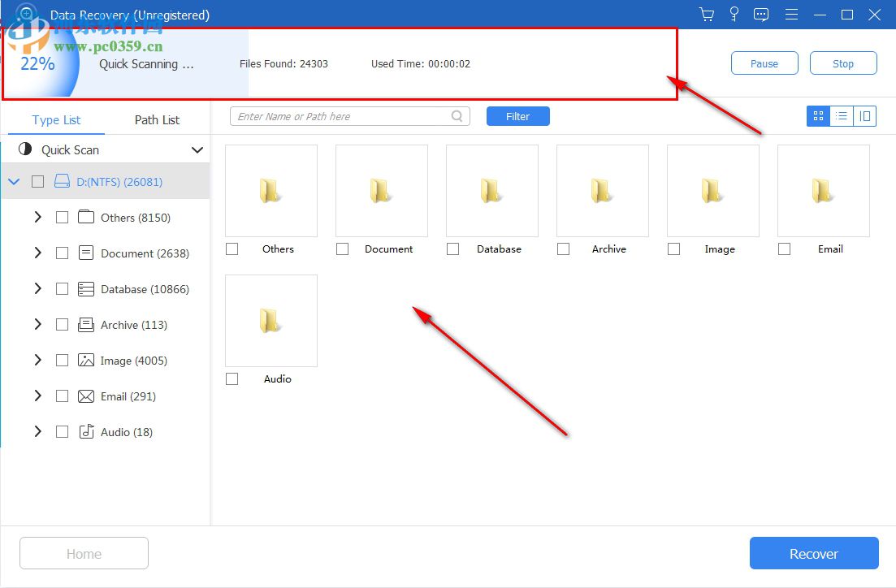Expand the Others (8150) tree item
Screen dimensions: 896x588
(x=37, y=217)
